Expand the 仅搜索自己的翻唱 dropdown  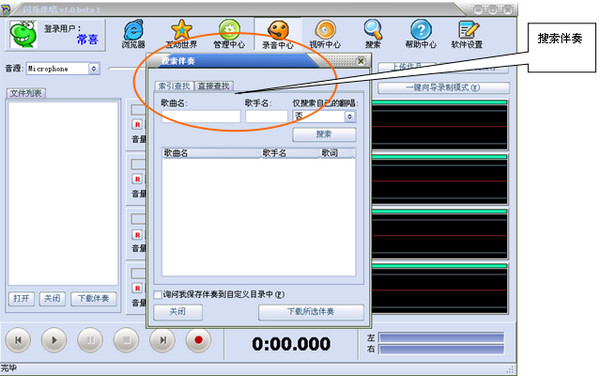coord(349,116)
